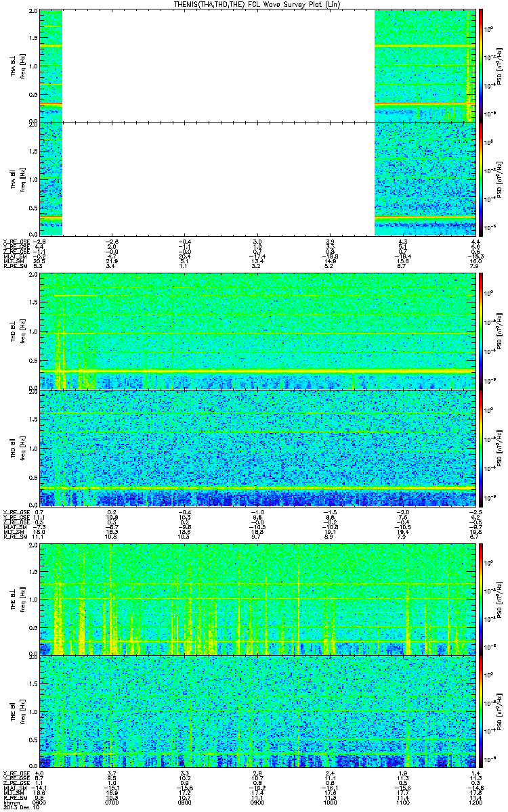
Task: Click R_RE_SM row label under THA panels
Action: 15,265
